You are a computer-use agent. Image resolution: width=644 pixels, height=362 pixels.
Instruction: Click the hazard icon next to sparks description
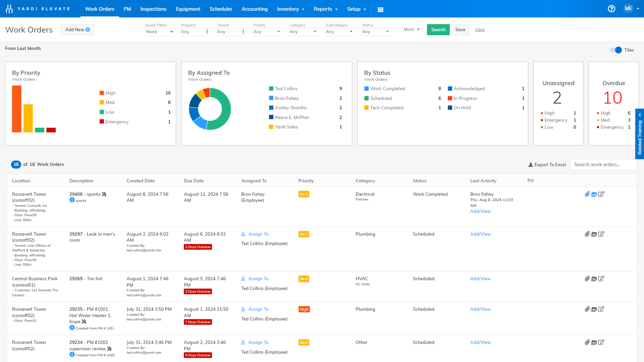[x=104, y=194]
